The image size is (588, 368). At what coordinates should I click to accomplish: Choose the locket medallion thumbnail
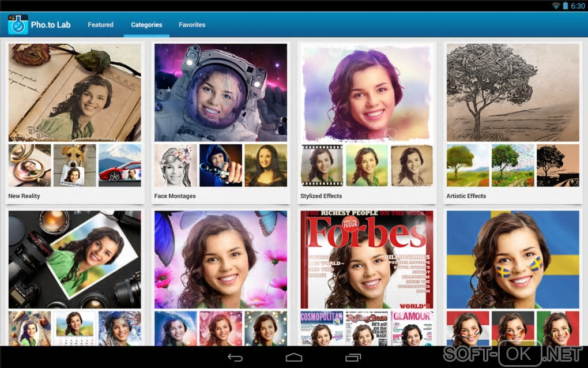(29, 166)
